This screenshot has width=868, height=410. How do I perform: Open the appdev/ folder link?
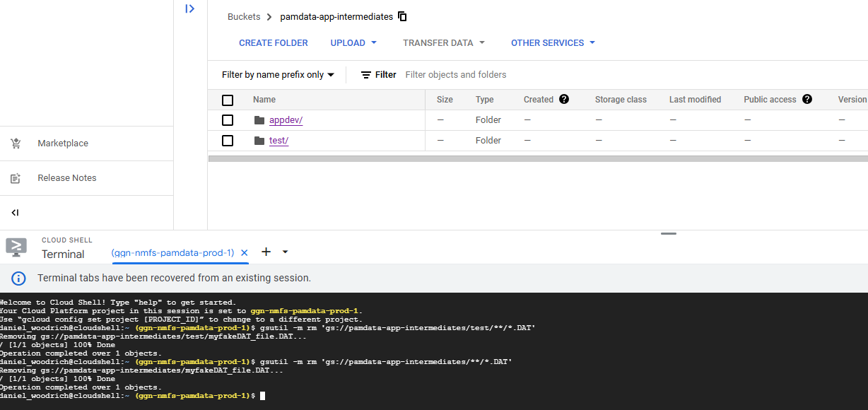286,120
